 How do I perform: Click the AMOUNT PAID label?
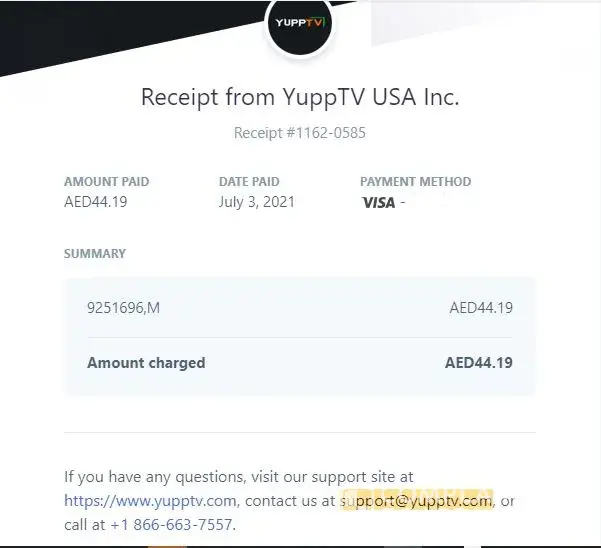point(106,182)
